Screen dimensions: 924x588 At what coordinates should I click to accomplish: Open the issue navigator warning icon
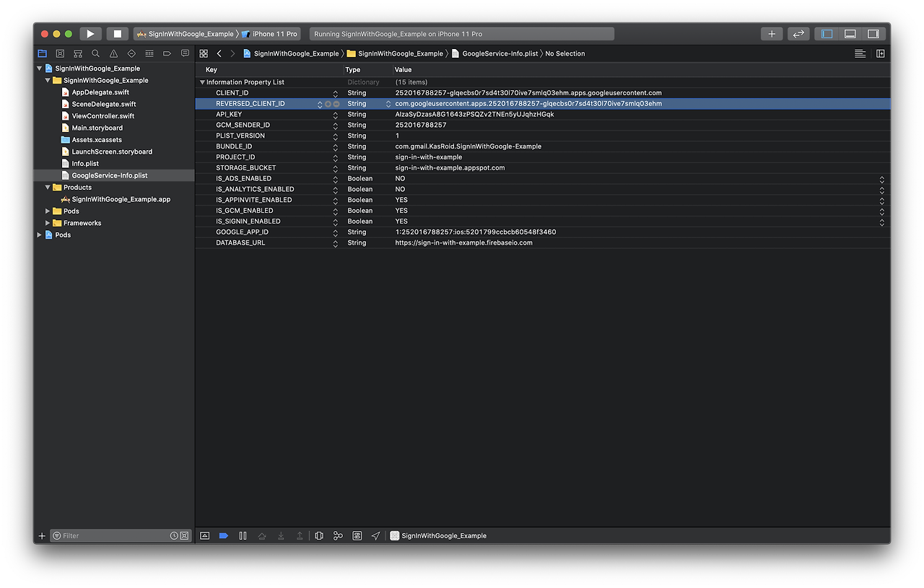point(113,53)
